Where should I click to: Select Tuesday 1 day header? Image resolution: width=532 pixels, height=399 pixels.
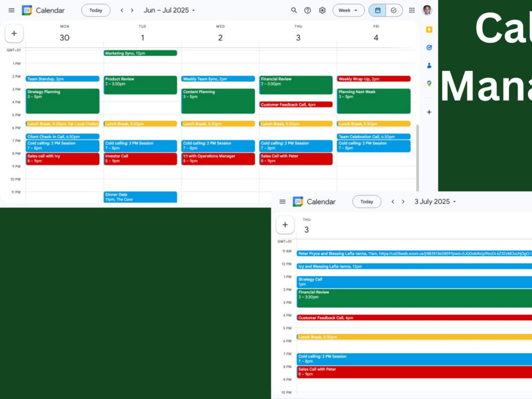tap(143, 34)
